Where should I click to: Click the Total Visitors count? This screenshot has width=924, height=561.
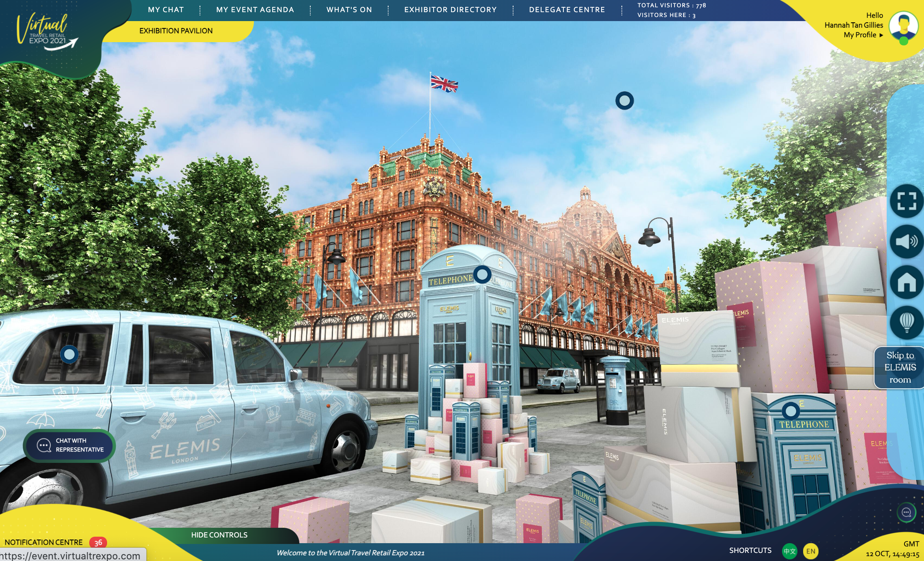coord(672,5)
